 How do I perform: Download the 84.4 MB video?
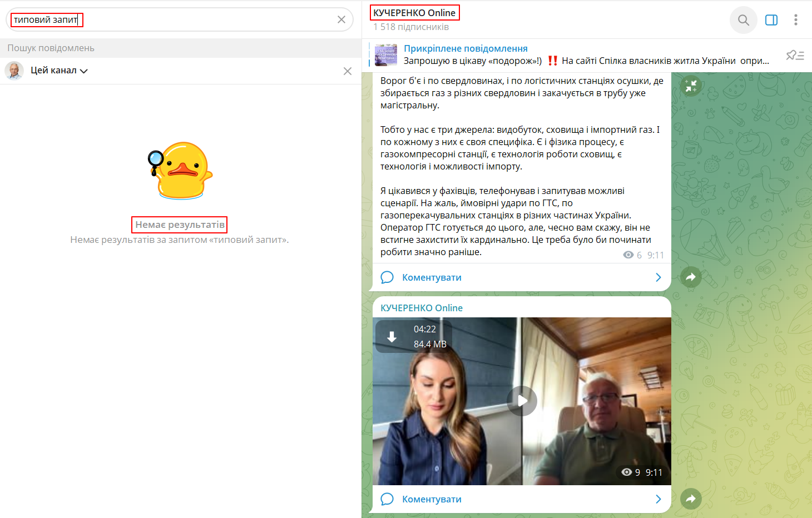[392, 337]
